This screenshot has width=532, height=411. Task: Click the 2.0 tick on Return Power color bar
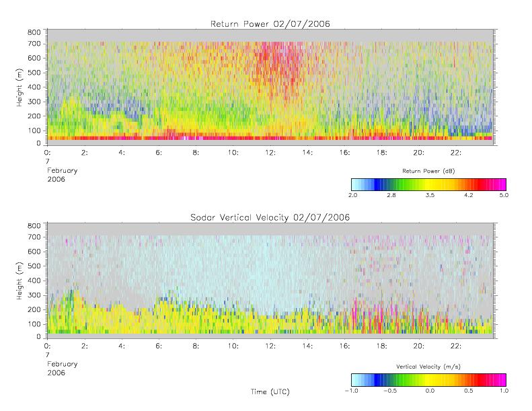pos(353,195)
